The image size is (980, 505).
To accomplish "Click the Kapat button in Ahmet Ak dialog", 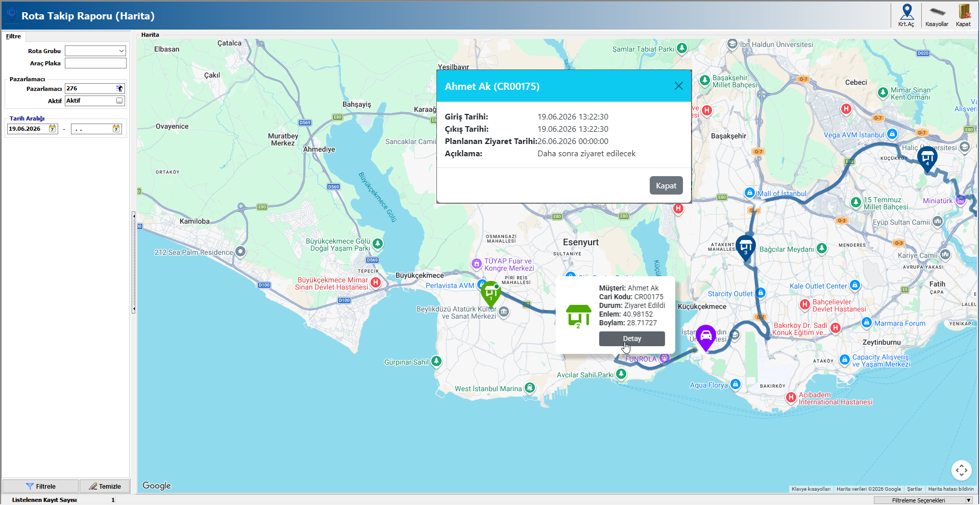I will coord(666,186).
